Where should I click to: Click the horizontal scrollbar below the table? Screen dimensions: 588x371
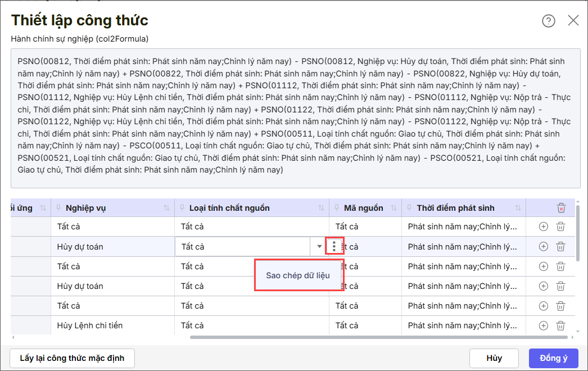click(379, 337)
